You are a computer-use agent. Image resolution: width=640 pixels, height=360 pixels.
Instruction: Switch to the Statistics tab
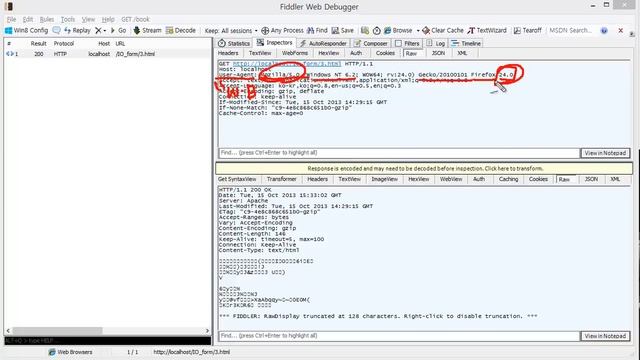click(x=234, y=43)
